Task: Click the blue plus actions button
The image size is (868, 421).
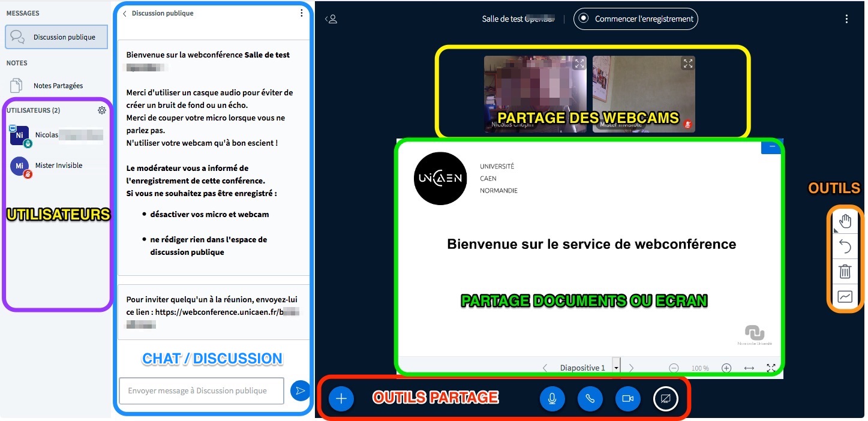Action: tap(341, 398)
